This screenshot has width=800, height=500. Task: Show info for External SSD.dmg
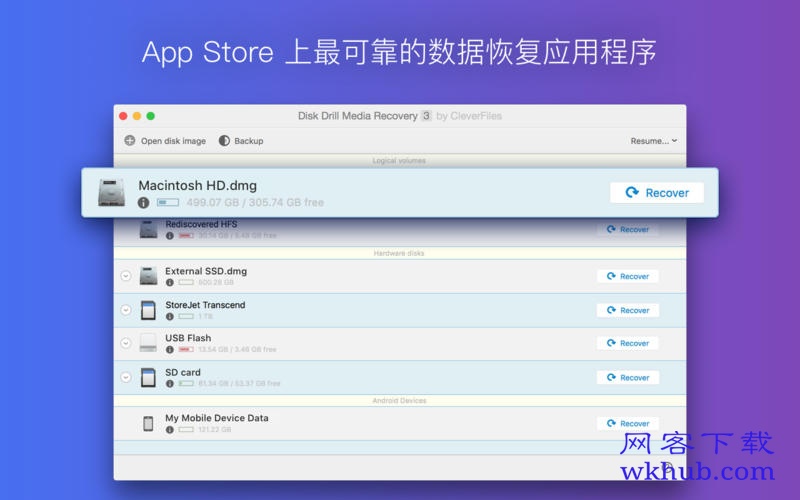click(x=169, y=283)
